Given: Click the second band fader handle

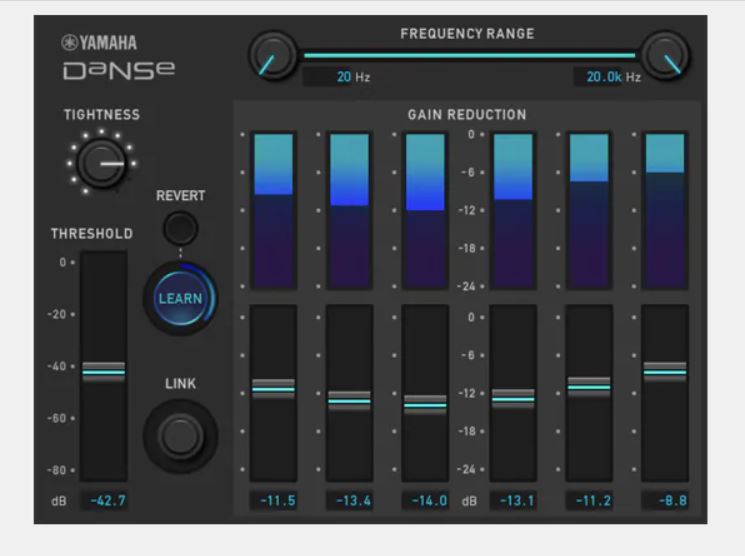Looking at the screenshot, I should pyautogui.click(x=349, y=401).
